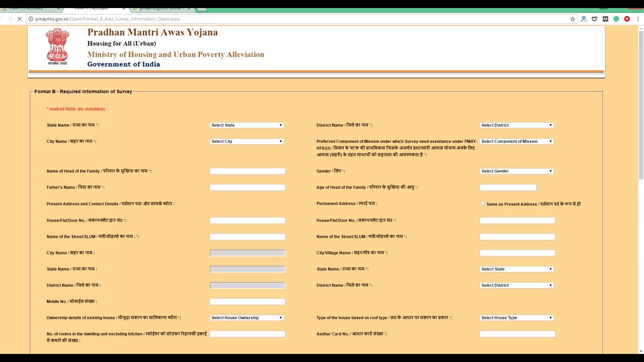Open the top Select District dropdown

[x=517, y=125]
